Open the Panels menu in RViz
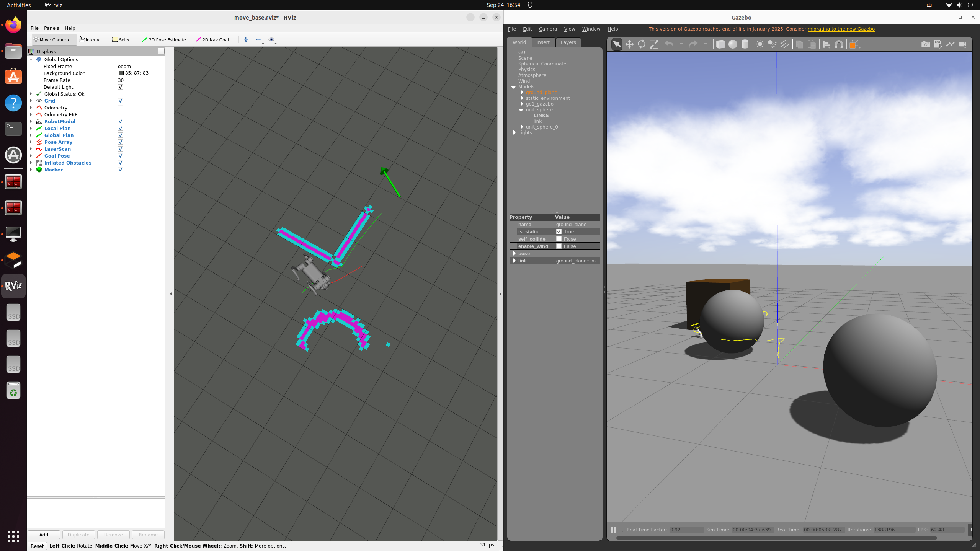The height and width of the screenshot is (551, 980). click(x=51, y=28)
